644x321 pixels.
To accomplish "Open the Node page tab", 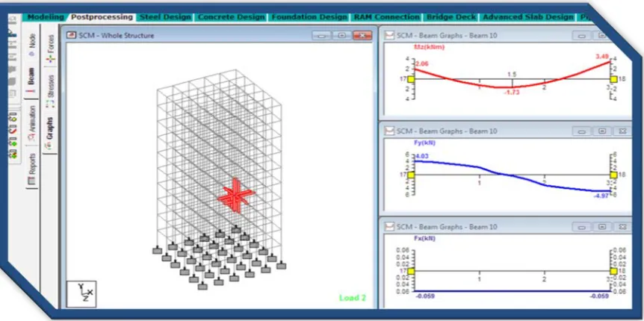I will [x=32, y=46].
